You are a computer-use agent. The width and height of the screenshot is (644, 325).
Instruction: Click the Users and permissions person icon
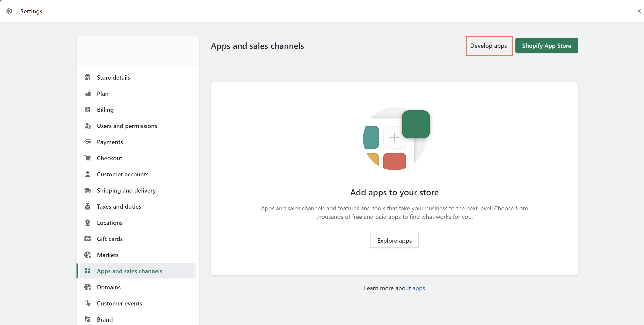[88, 126]
